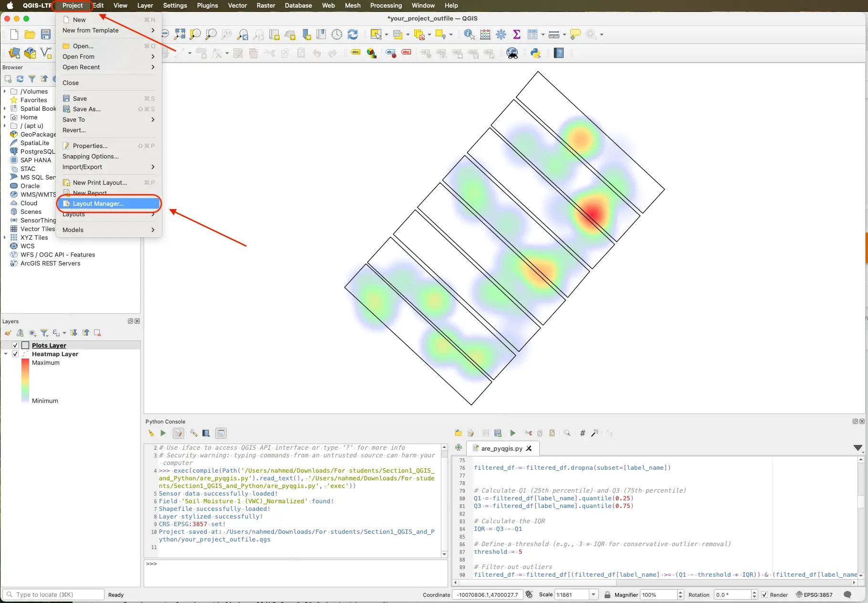This screenshot has width=868, height=603.
Task: Open the Attribute Table icon
Action: click(x=533, y=34)
